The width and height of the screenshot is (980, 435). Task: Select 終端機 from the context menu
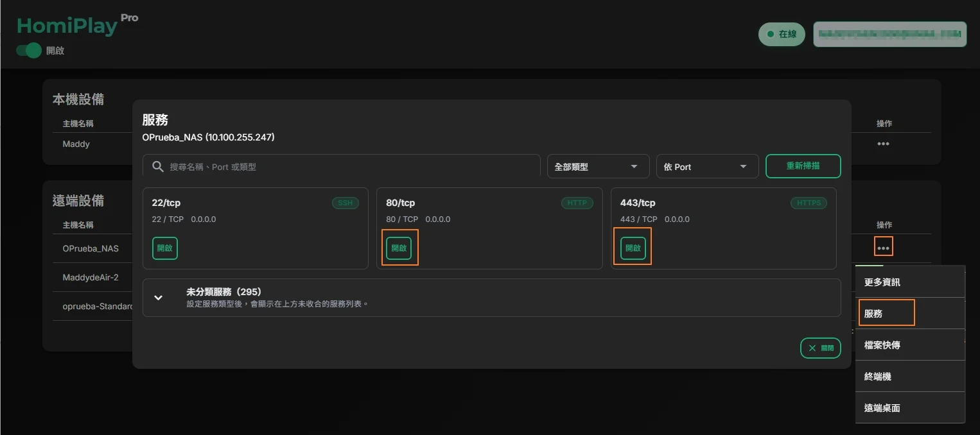point(910,377)
